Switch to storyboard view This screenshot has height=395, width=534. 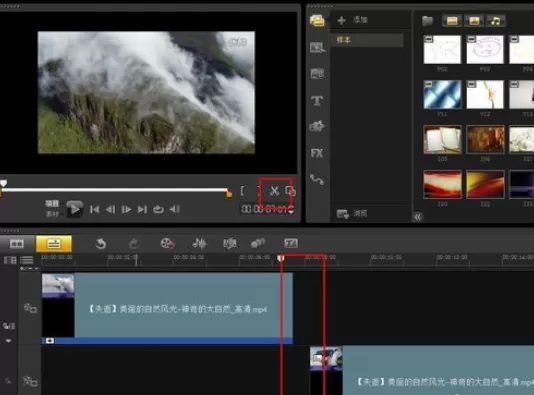[x=17, y=243]
